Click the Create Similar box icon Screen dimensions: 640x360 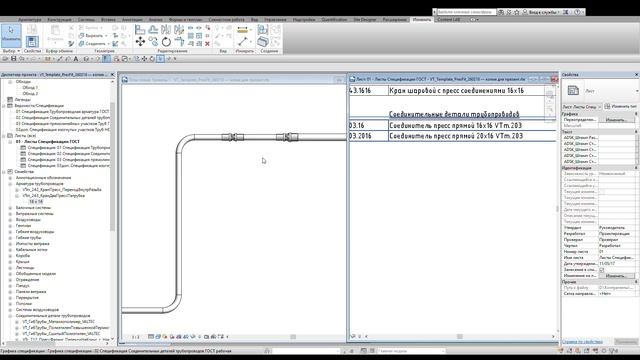pos(263,41)
